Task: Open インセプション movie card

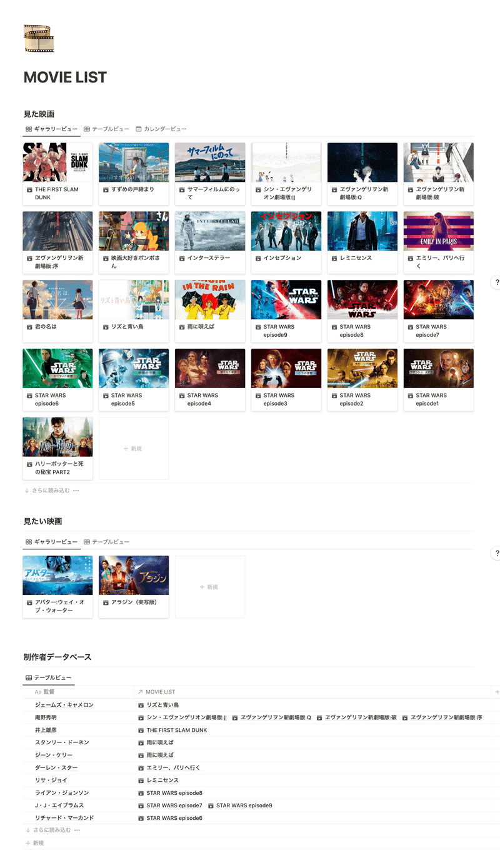Action: click(286, 242)
